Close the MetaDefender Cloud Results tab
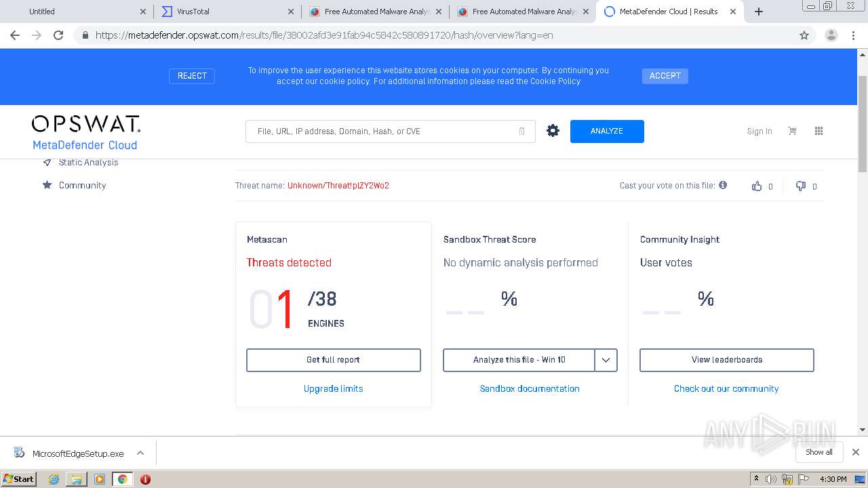Image resolution: width=868 pixels, height=488 pixels. pos(733,12)
